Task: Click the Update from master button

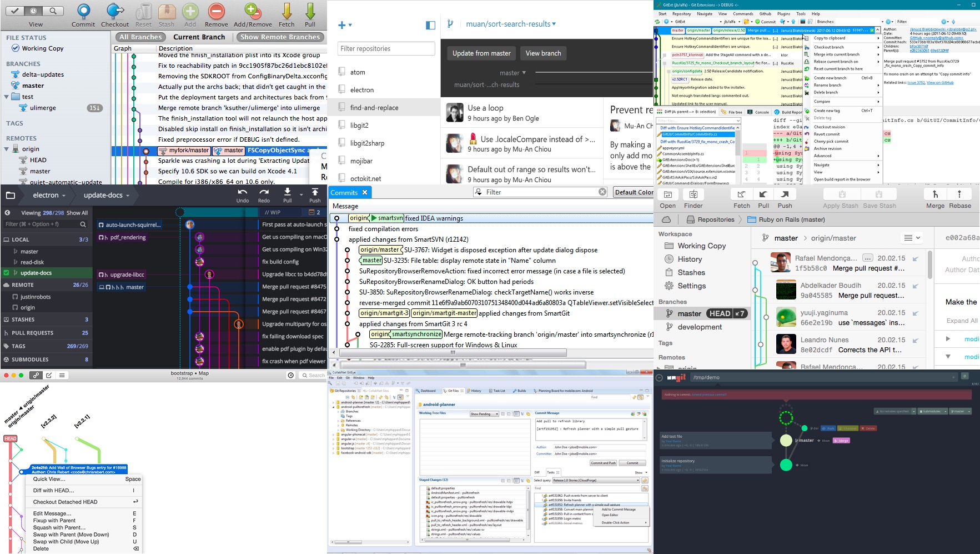Action: tap(481, 53)
